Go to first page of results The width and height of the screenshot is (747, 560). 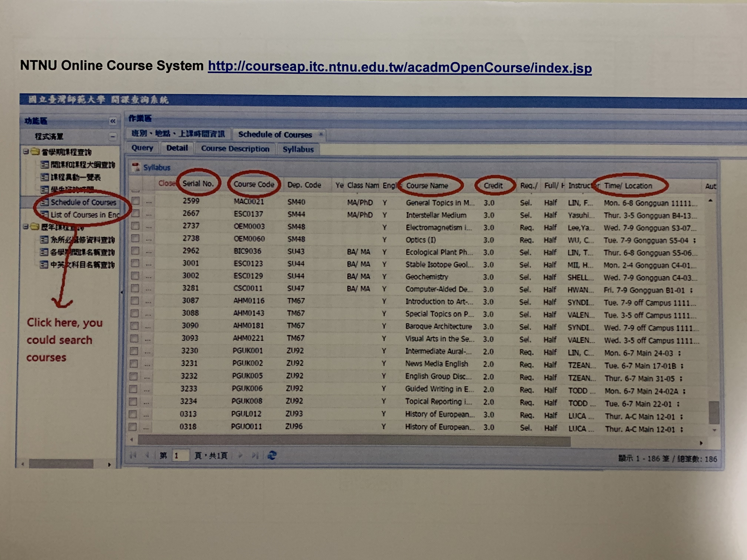tap(133, 455)
